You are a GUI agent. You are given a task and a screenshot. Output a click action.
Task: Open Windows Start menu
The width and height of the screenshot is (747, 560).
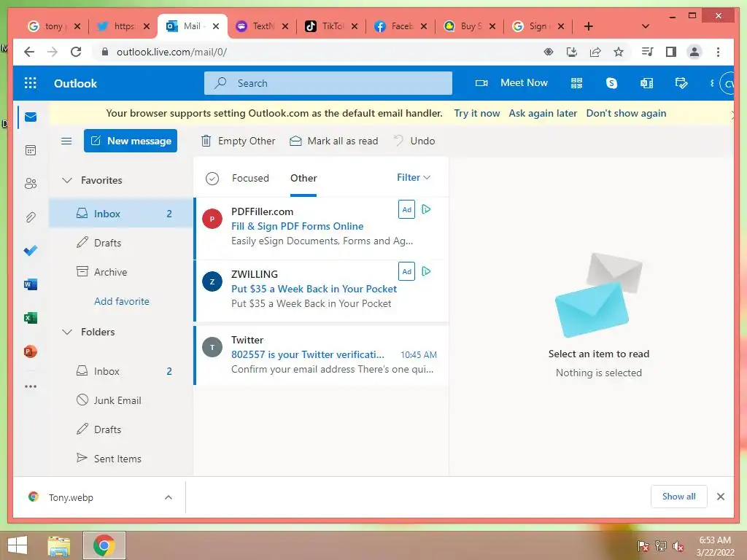18,545
